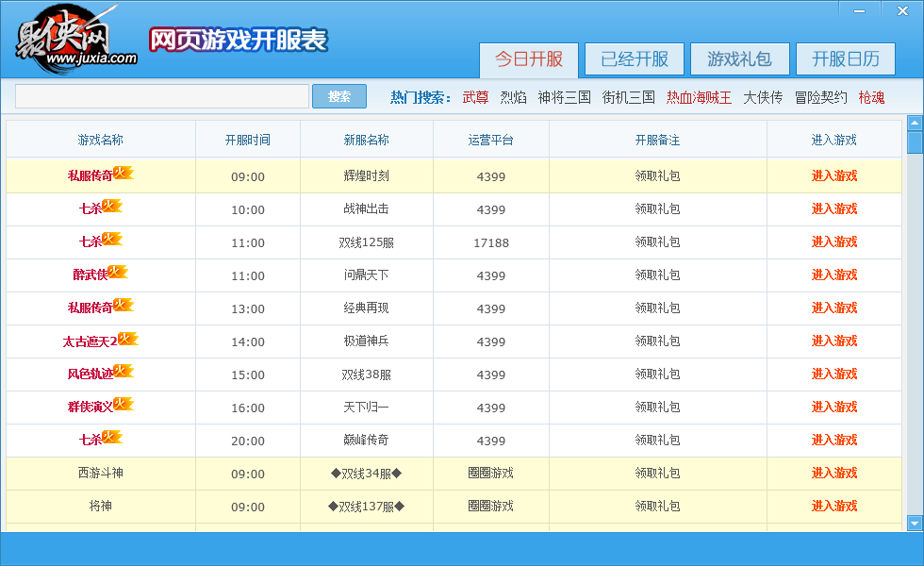924x566 pixels.
Task: Switch to the 开服日历 tab
Action: point(846,58)
